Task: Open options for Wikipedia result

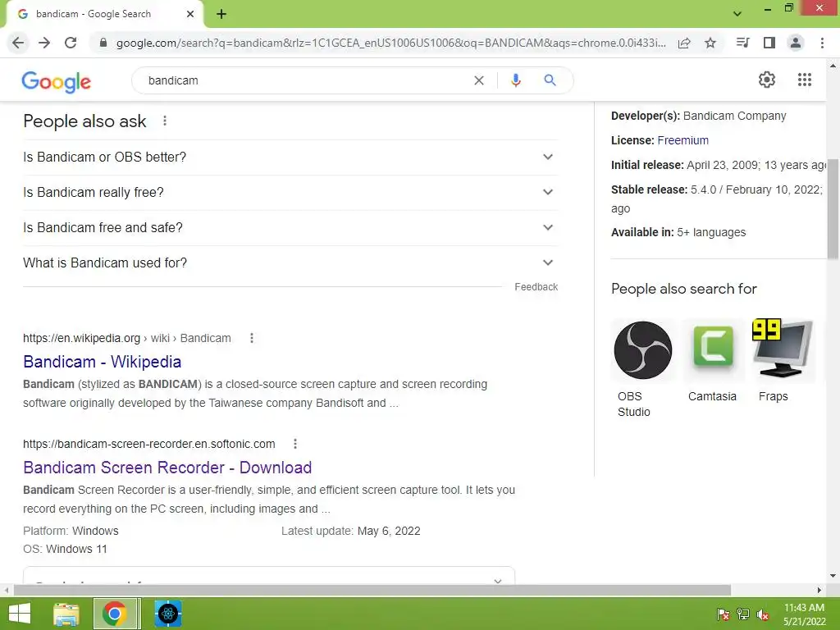Action: [x=252, y=338]
